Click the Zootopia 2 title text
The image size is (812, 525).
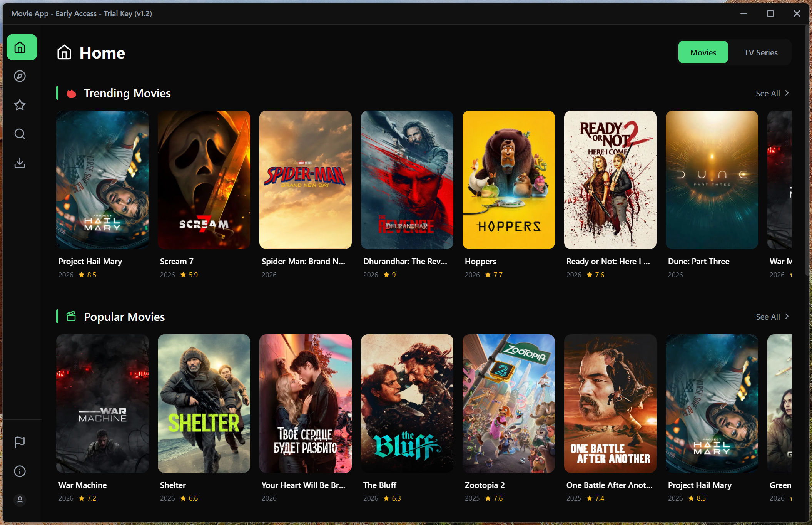tap(485, 485)
